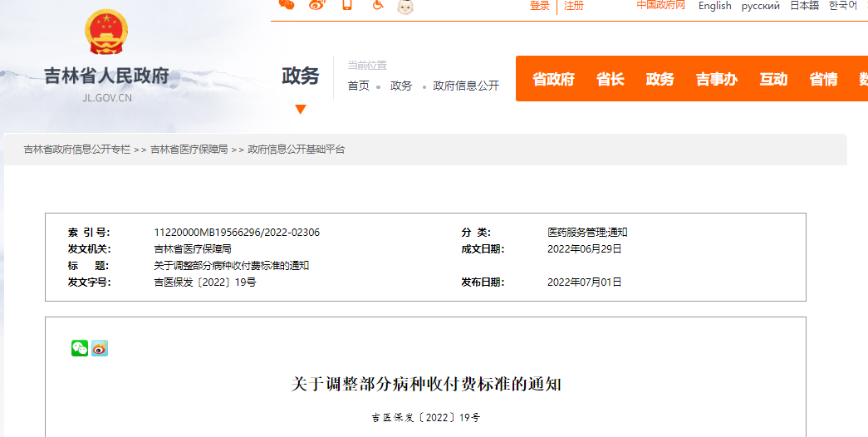868x437 pixels.
Task: Switch language to русский
Action: (x=760, y=6)
